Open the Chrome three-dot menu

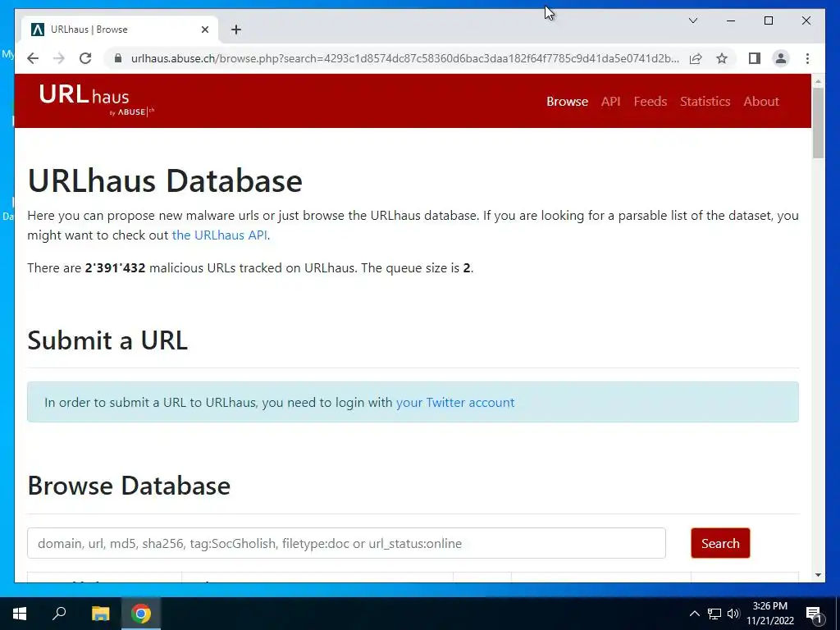[807, 58]
